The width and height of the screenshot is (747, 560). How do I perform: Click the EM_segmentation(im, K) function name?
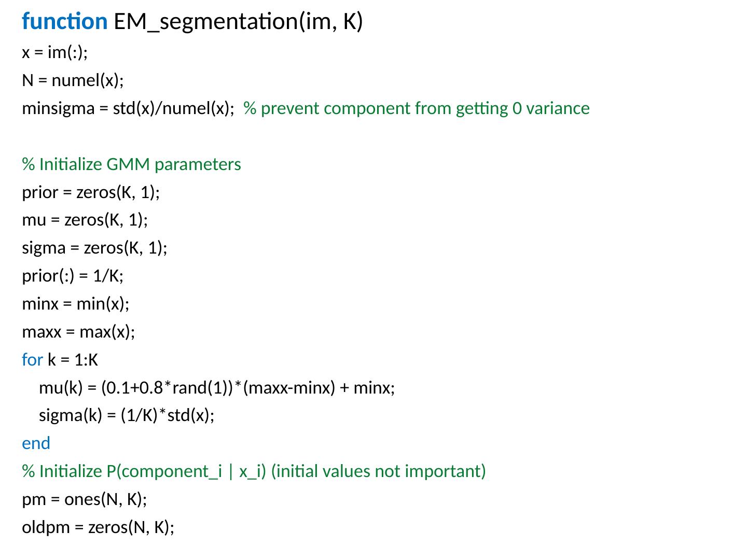(238, 22)
